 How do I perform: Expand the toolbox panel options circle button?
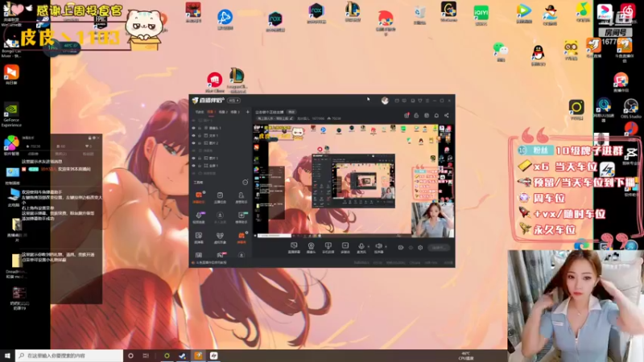pyautogui.click(x=246, y=183)
